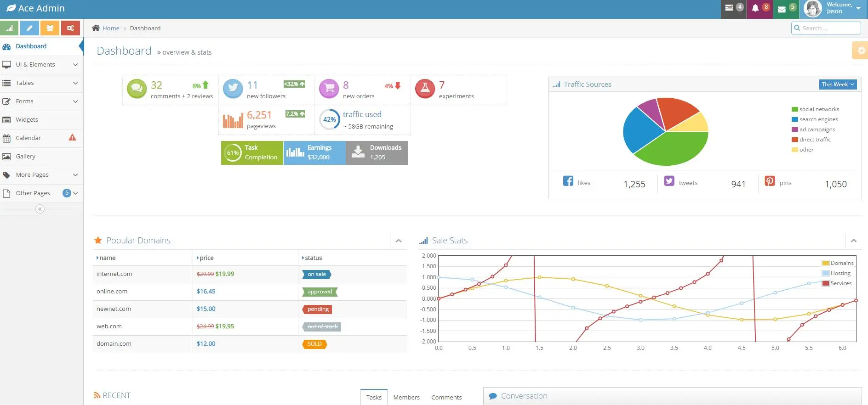Image resolution: width=868 pixels, height=405 pixels.
Task: Click the price column header
Action: (x=246, y=258)
